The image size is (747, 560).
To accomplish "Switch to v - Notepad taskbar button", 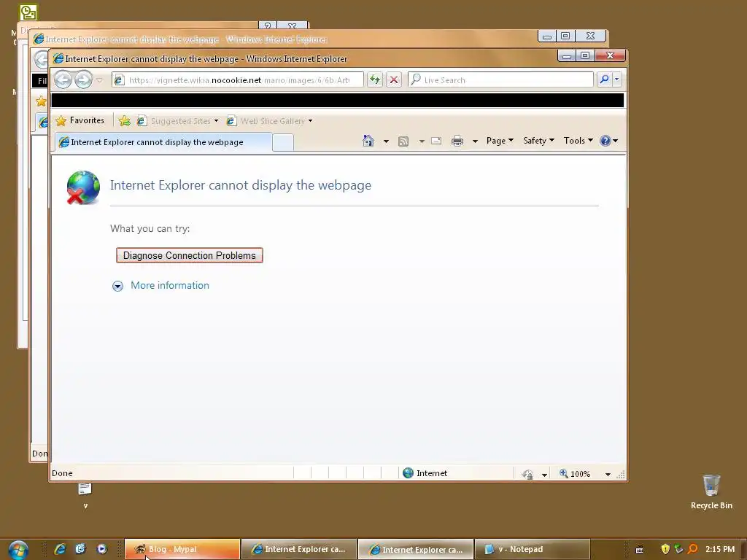I will tap(533, 549).
